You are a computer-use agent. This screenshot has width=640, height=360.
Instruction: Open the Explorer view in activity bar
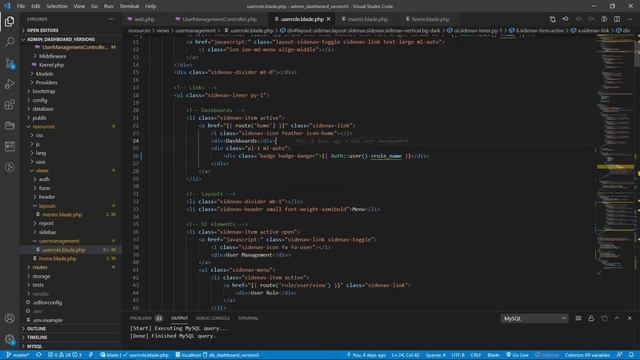coord(10,21)
